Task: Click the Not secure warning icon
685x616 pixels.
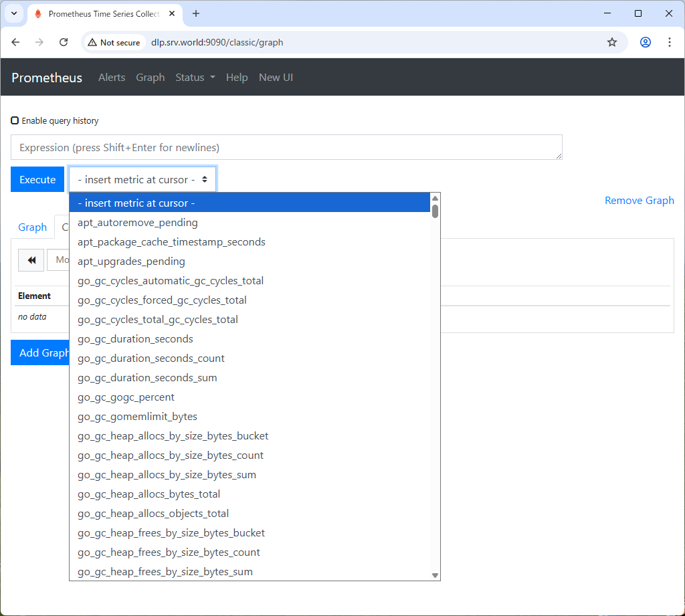Action: 92,42
